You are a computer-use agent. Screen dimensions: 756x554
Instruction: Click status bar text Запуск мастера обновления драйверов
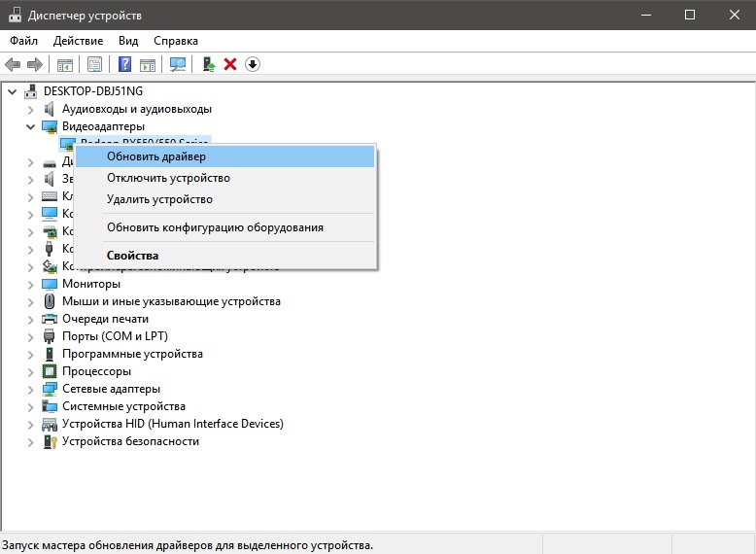(188, 545)
